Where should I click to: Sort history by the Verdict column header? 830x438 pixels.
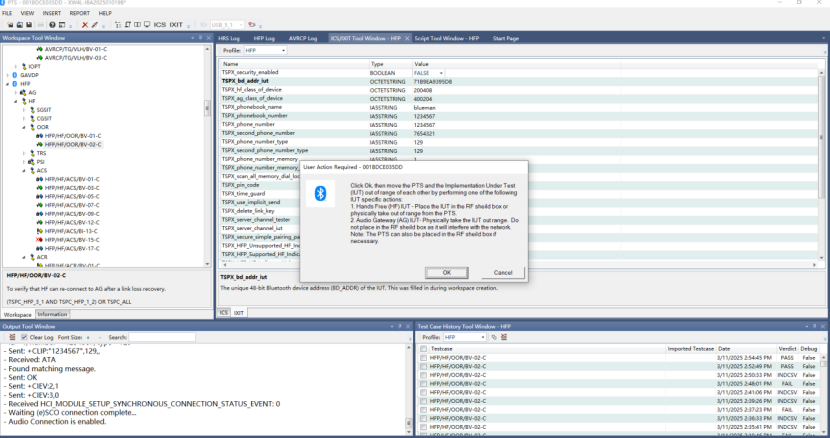787,348
